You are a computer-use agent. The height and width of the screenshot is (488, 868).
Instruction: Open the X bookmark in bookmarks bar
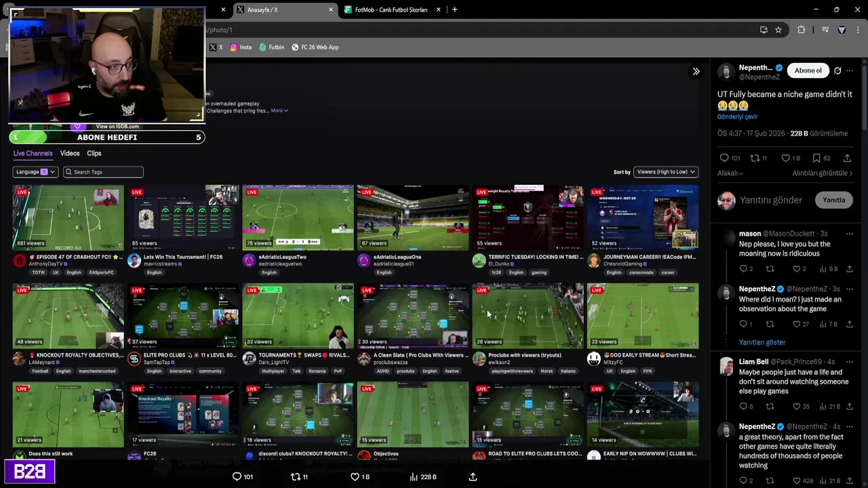[x=216, y=47]
